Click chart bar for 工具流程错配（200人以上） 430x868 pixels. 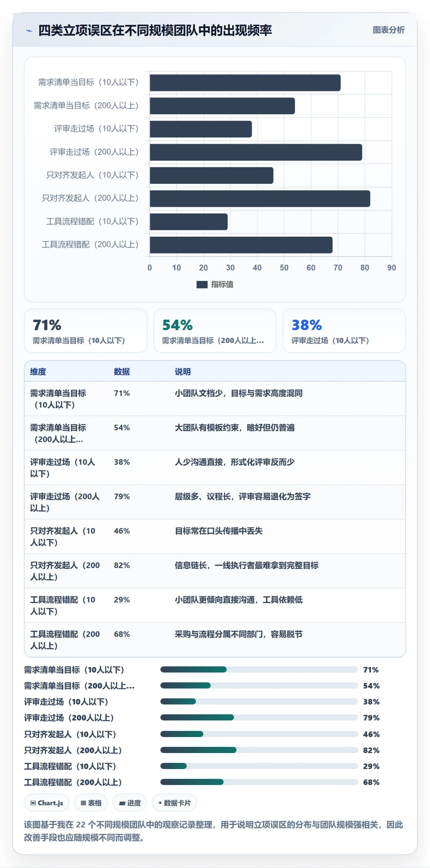pos(241,245)
